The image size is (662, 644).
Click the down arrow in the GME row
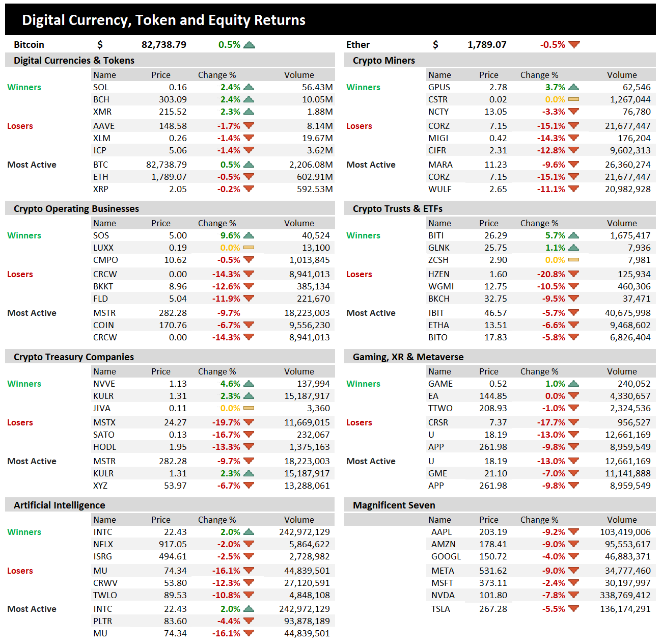(573, 473)
